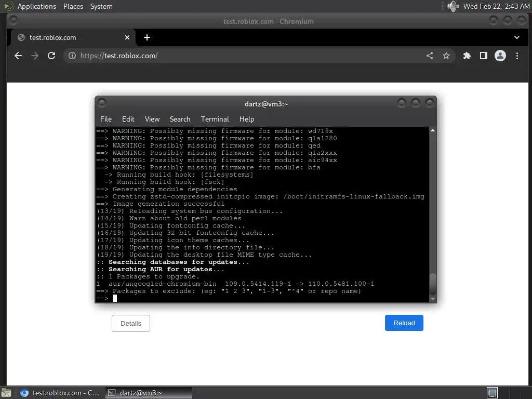Click the browser forward arrow
Image resolution: width=532 pixels, height=399 pixels.
35,56
